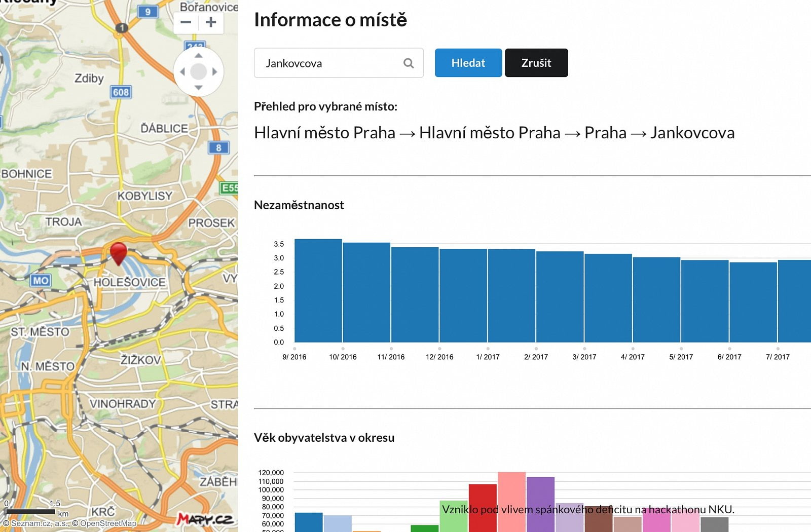The image size is (811, 532).
Task: Zoom out using the minus button on the map
Action: pos(186,23)
